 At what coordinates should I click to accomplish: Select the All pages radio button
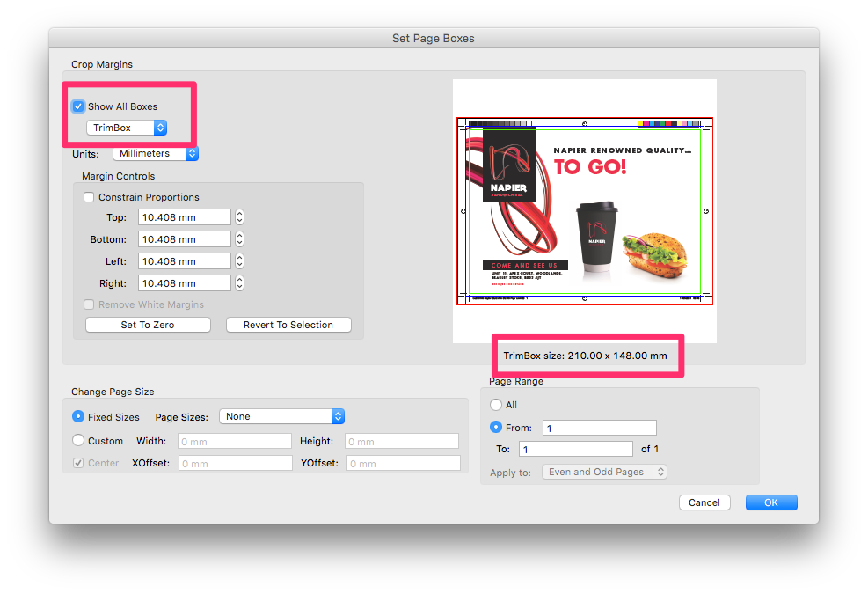click(x=497, y=404)
